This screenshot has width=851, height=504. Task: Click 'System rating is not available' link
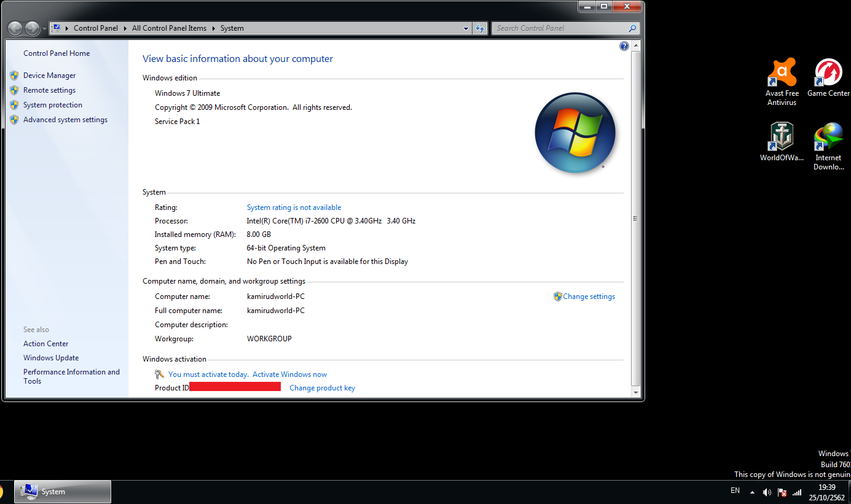pos(294,207)
